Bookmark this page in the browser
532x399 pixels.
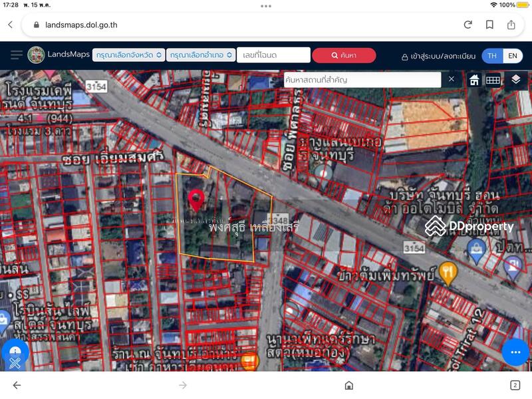pos(489,25)
